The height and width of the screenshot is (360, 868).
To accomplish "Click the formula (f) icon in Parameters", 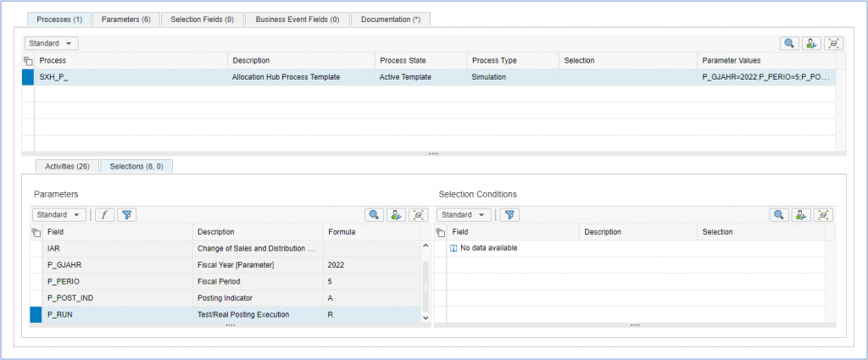I will coord(104,215).
